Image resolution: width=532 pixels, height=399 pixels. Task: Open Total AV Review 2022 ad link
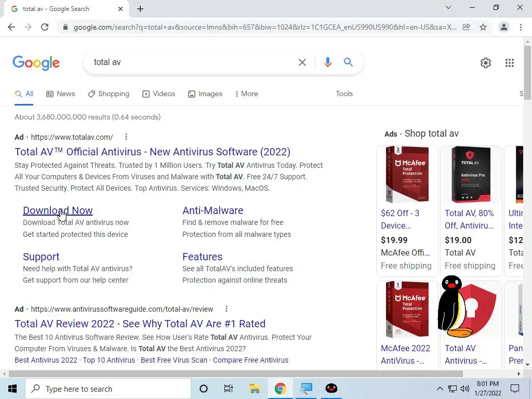tap(140, 324)
